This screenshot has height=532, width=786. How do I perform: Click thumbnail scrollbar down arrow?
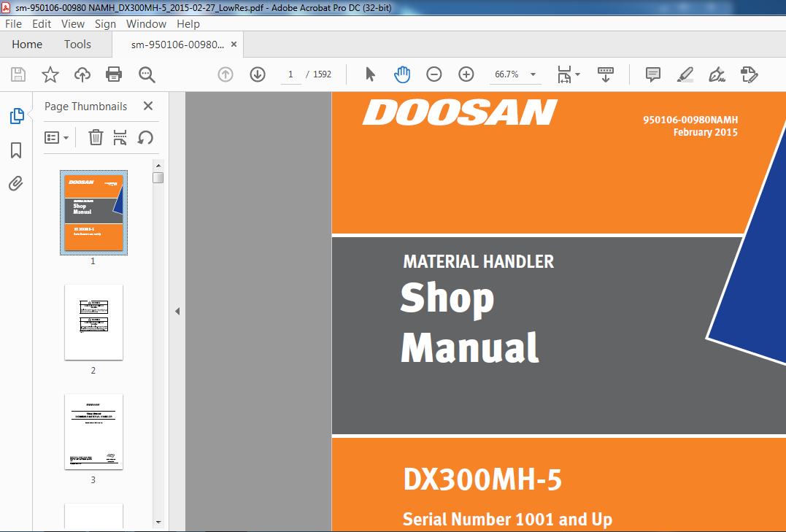coord(158,523)
